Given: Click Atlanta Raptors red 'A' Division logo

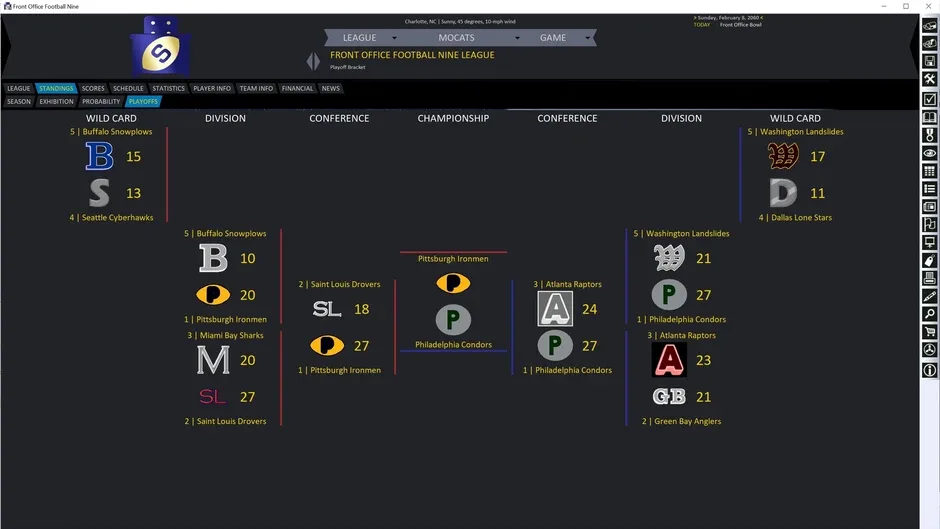Looking at the screenshot, I should [x=669, y=360].
